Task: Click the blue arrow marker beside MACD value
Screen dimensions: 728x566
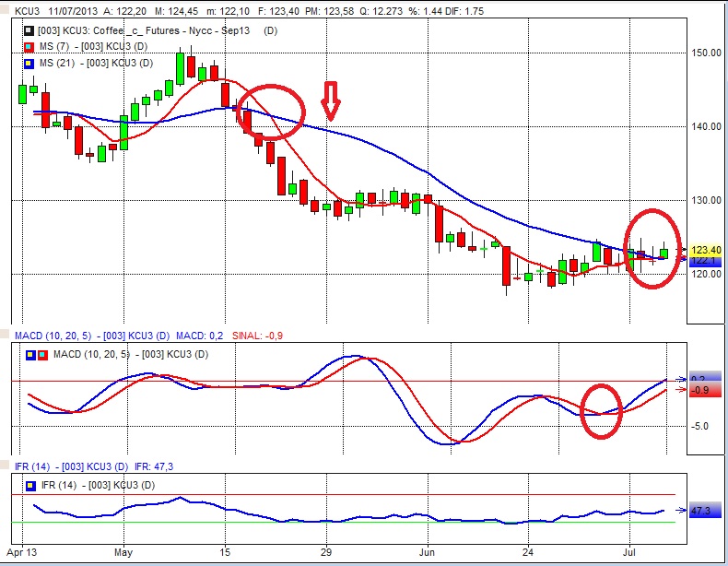Action: [680, 379]
